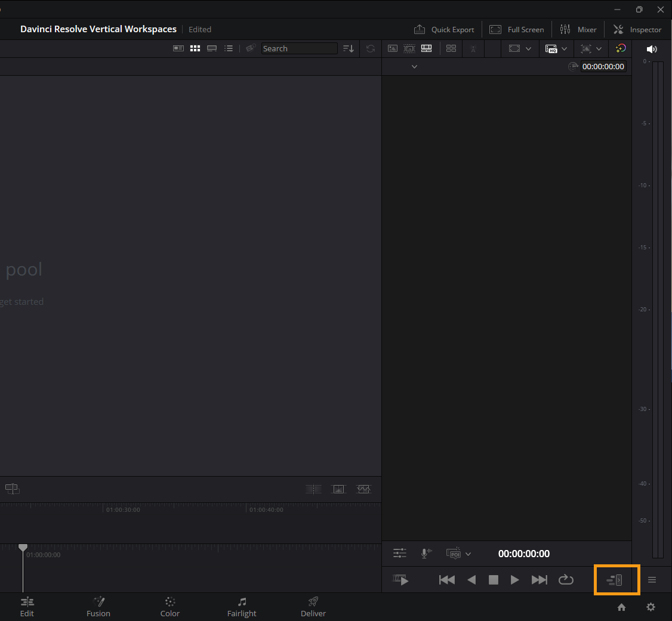Play the timeline in reverse

[x=471, y=580]
